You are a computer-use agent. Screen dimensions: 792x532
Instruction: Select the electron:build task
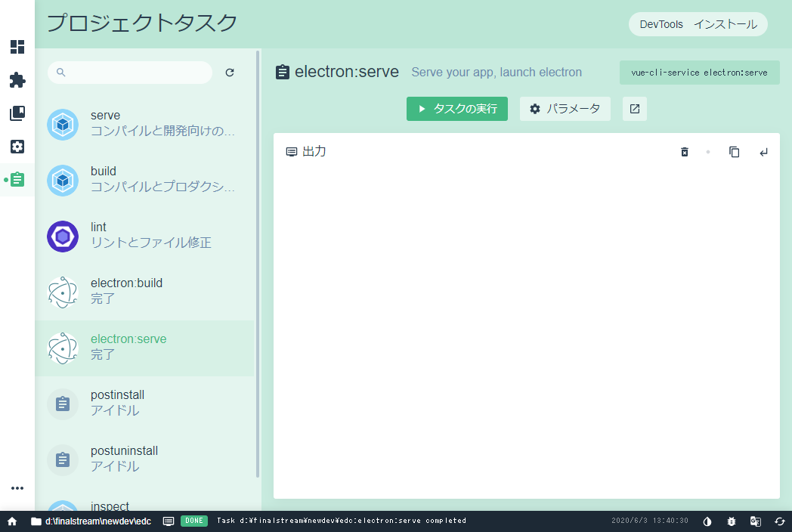[x=144, y=292]
